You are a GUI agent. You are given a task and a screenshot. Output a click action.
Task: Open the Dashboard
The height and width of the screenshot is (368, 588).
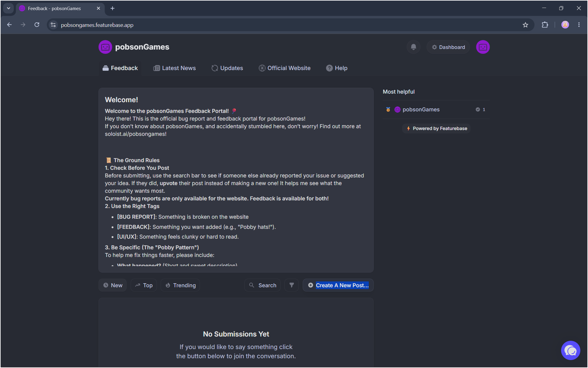click(x=448, y=47)
